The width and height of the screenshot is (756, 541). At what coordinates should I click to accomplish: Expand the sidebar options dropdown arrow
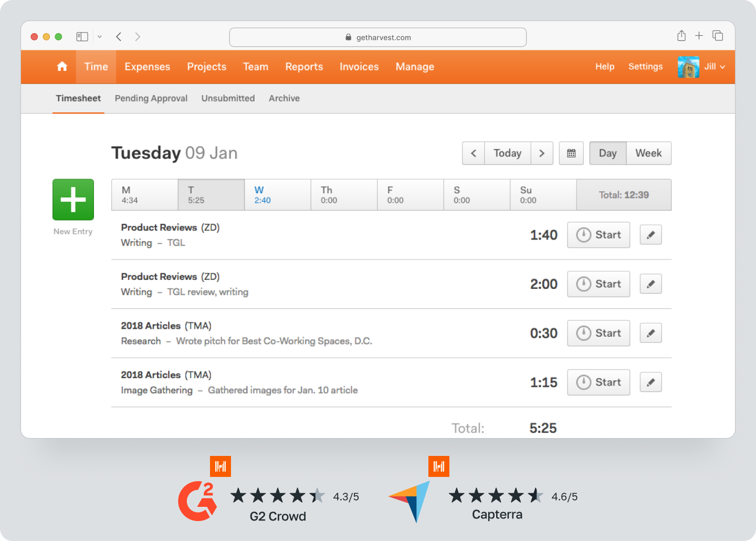point(100,37)
